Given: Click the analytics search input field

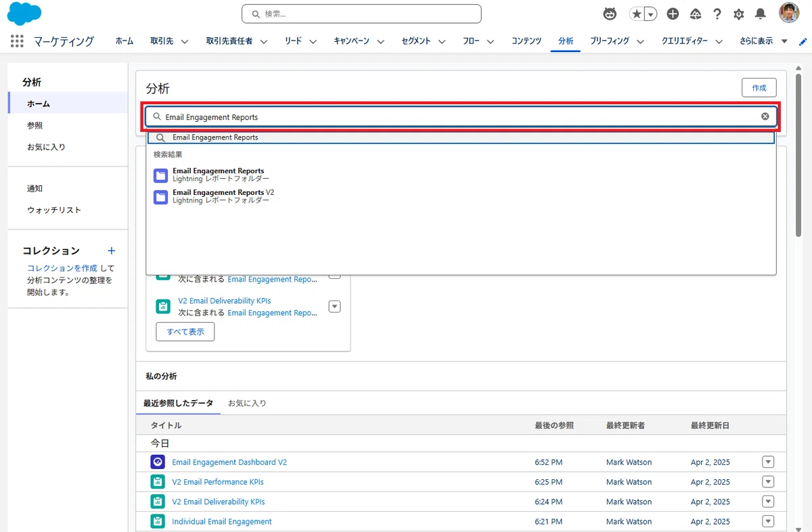Looking at the screenshot, I should click(461, 116).
